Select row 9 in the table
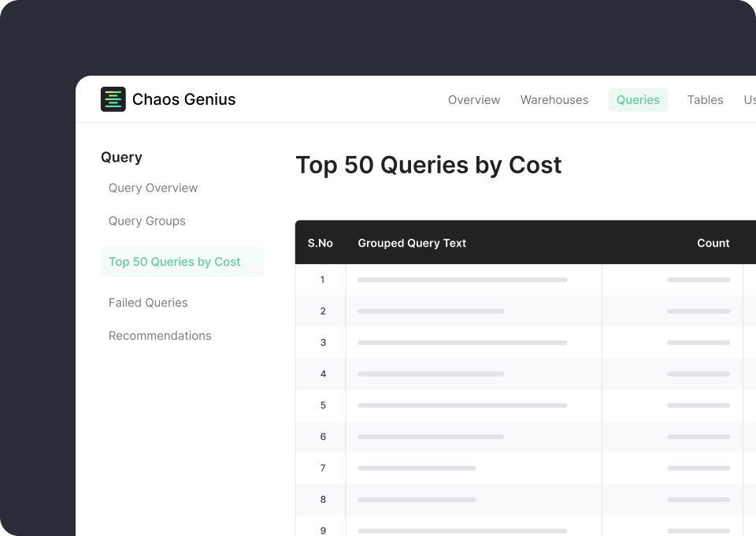Screen dimensions: 756x536 (472, 530)
